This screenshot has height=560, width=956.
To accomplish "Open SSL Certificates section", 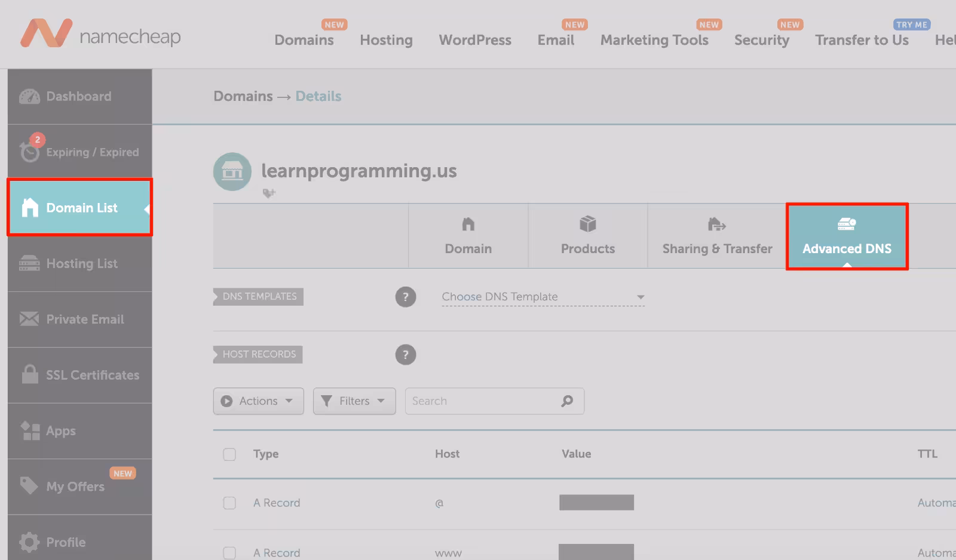I will [93, 375].
